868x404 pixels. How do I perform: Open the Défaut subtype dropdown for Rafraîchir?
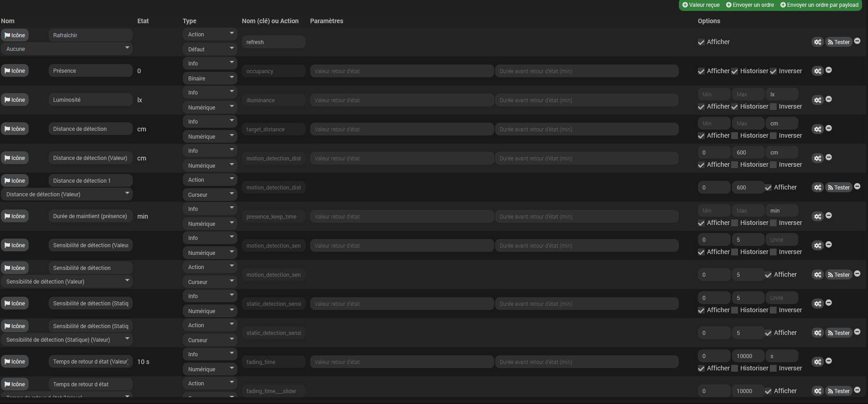click(x=210, y=49)
